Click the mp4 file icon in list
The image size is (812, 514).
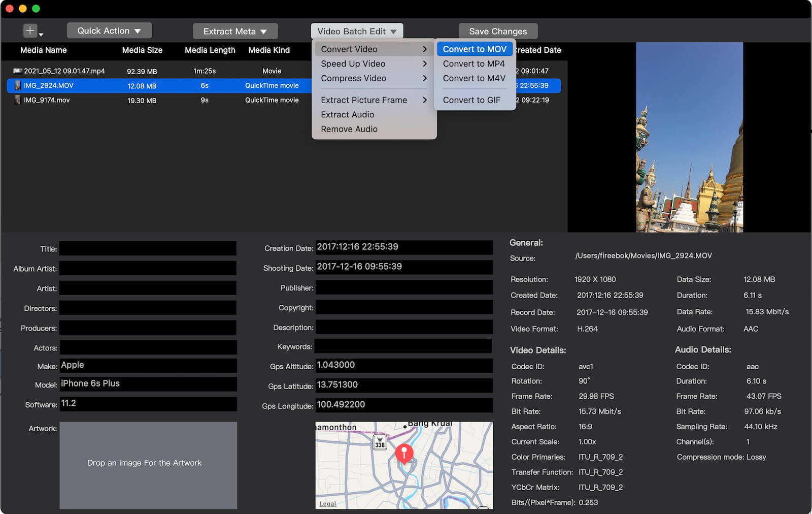18,71
